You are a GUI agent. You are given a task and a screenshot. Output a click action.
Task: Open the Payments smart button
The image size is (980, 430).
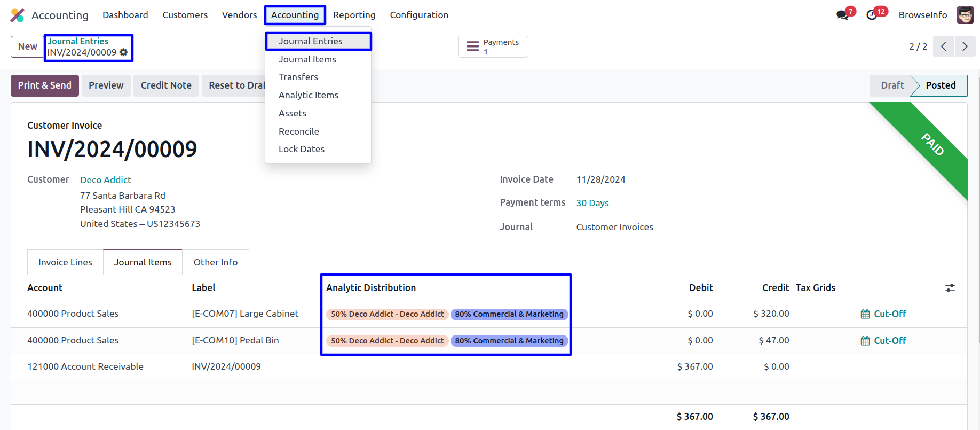(x=493, y=47)
